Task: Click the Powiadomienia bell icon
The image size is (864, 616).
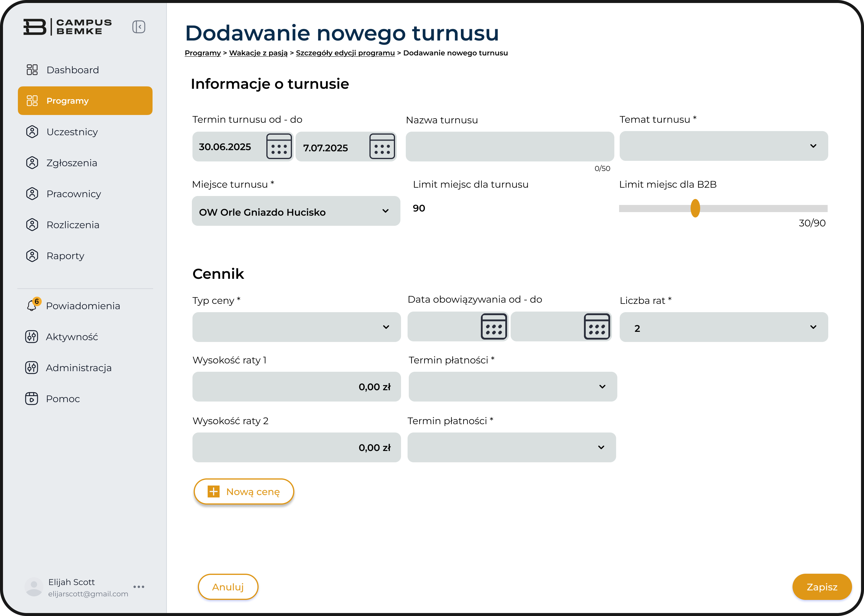Action: click(32, 305)
